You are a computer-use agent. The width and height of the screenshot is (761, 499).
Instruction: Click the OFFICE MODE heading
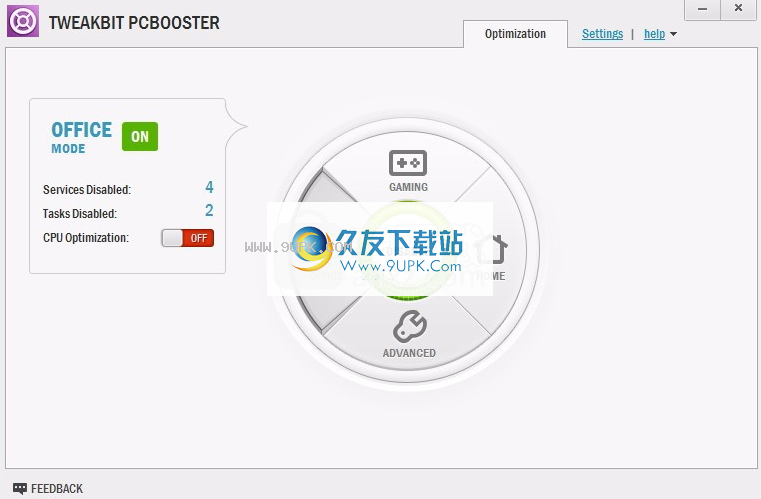click(82, 137)
